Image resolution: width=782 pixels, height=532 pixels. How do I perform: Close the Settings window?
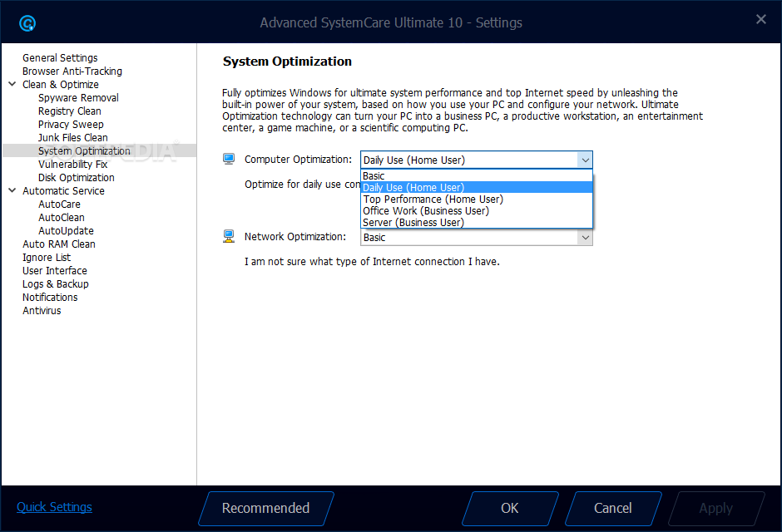pyautogui.click(x=760, y=19)
